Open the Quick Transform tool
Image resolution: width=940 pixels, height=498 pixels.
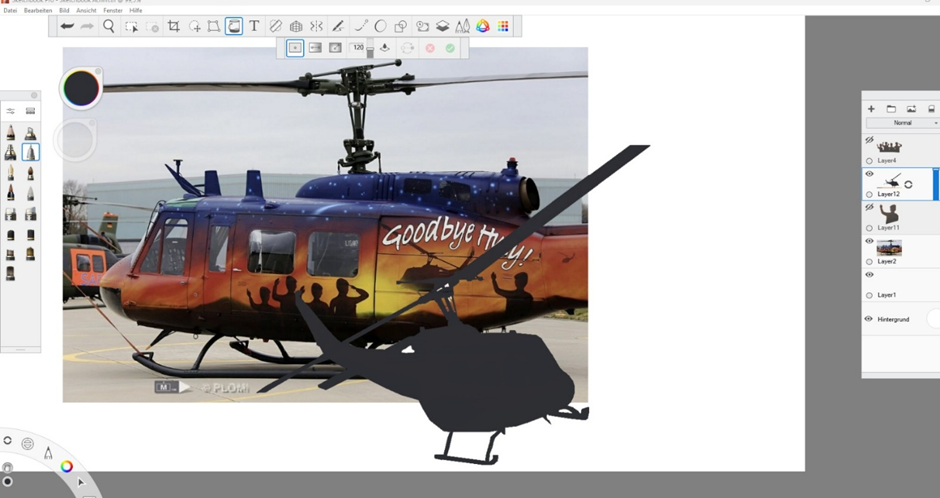click(194, 26)
